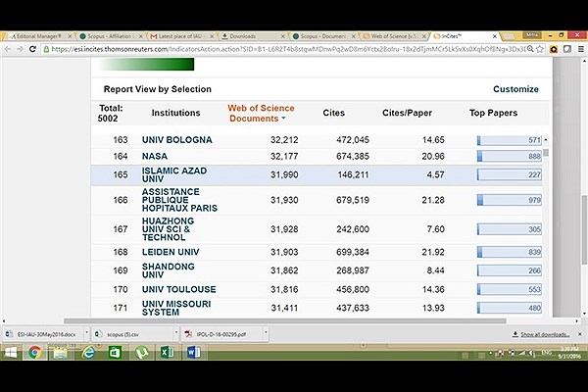Switch to the Scopus - Document tab
The image size is (588, 392).
coord(322,36)
